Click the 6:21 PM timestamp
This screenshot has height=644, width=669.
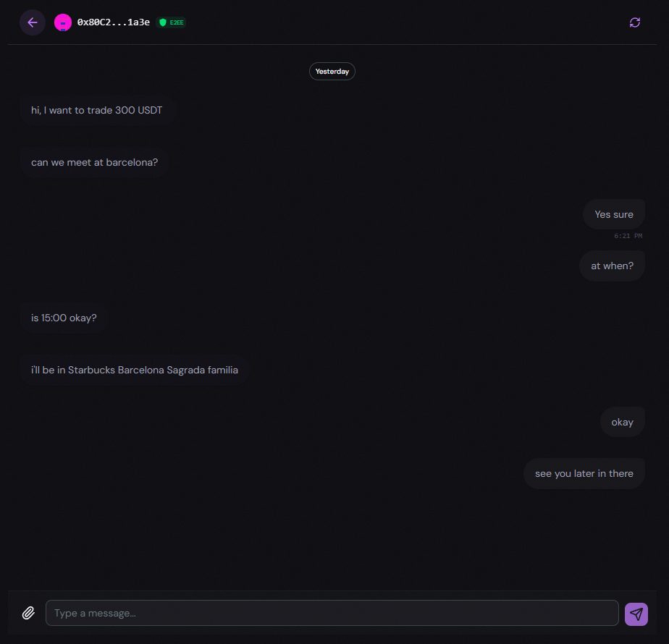(x=628, y=236)
